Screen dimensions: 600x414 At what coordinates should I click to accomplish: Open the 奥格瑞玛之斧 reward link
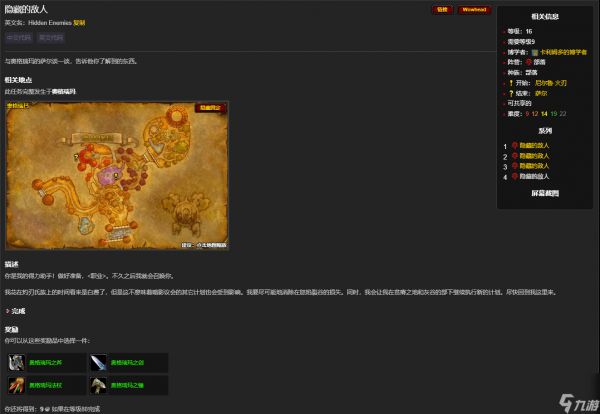[x=46, y=362]
